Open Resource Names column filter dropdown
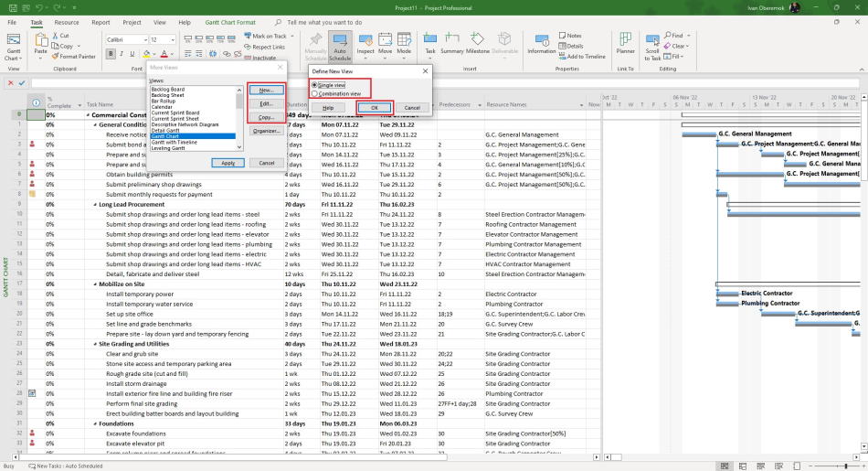 pos(581,105)
